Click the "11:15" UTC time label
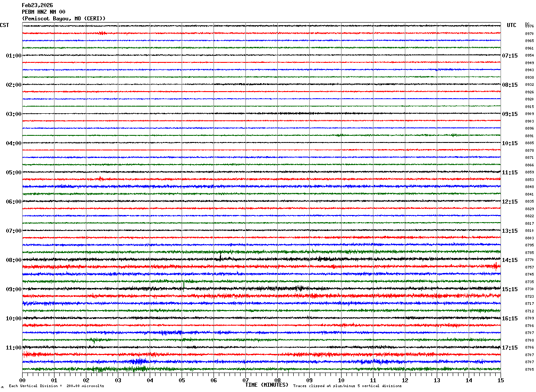Screen dimensions: 536x392 coord(510,173)
